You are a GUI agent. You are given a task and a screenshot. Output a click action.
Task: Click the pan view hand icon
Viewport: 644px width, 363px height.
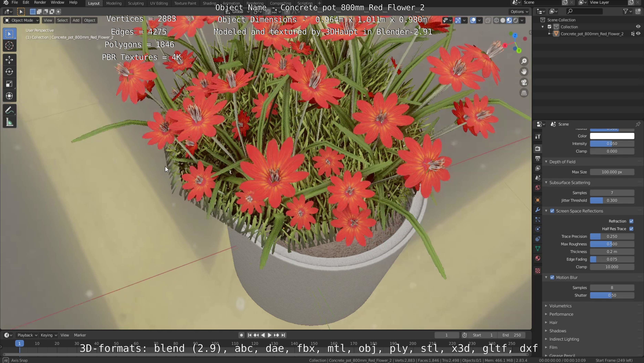click(x=524, y=72)
